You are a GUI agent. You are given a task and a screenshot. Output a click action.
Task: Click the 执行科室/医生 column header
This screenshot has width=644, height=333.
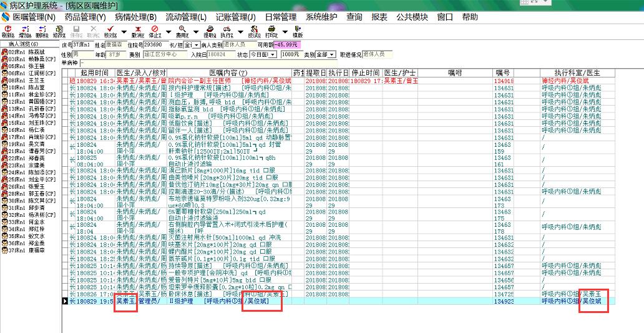point(577,72)
